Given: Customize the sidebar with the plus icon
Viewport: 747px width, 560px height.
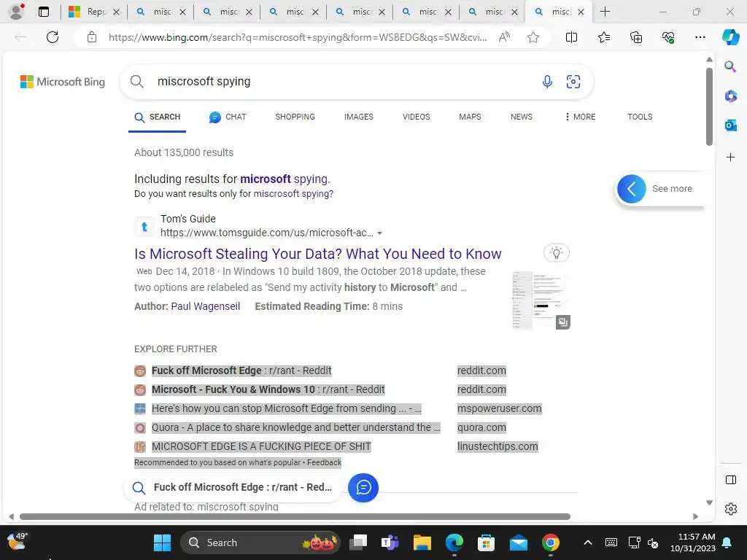Looking at the screenshot, I should pyautogui.click(x=730, y=157).
